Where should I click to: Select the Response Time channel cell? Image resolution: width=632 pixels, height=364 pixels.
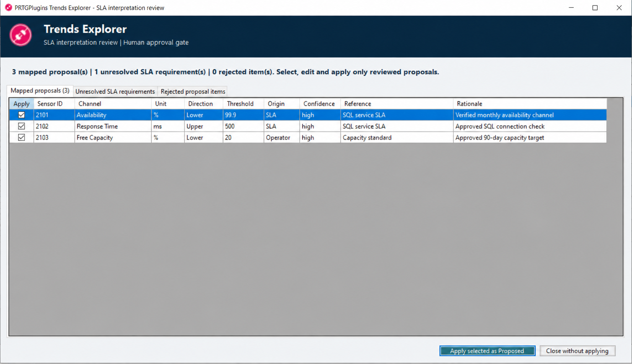point(113,126)
